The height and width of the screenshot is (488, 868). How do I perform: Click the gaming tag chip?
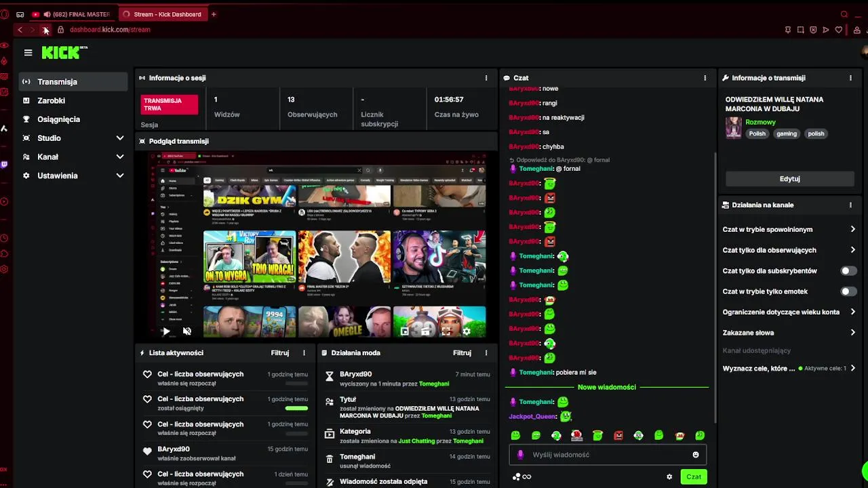click(x=787, y=134)
